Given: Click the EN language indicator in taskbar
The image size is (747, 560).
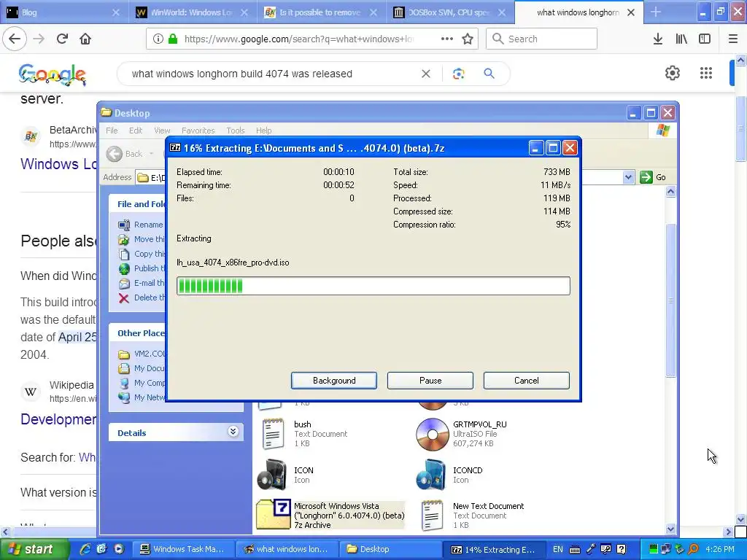Looking at the screenshot, I should coord(558,549).
